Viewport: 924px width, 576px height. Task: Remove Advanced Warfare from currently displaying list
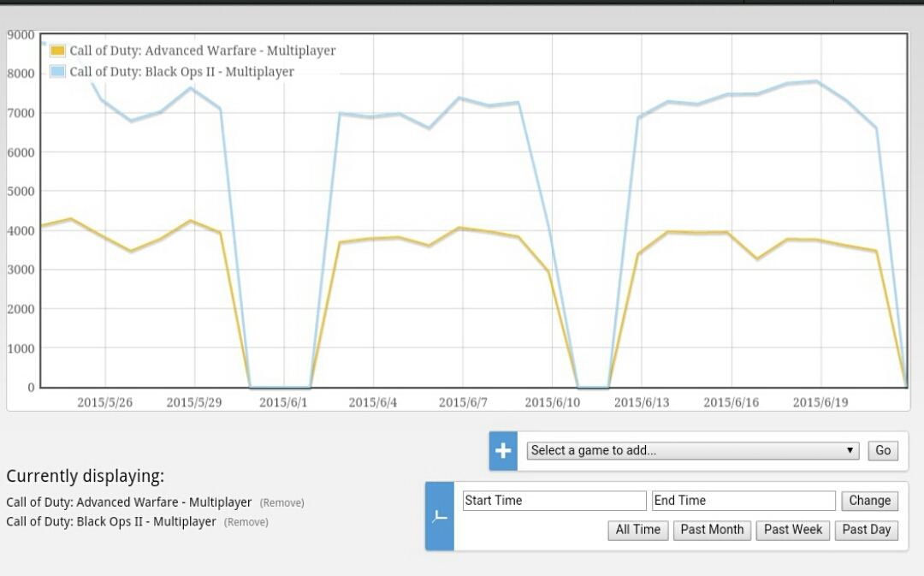(x=281, y=503)
